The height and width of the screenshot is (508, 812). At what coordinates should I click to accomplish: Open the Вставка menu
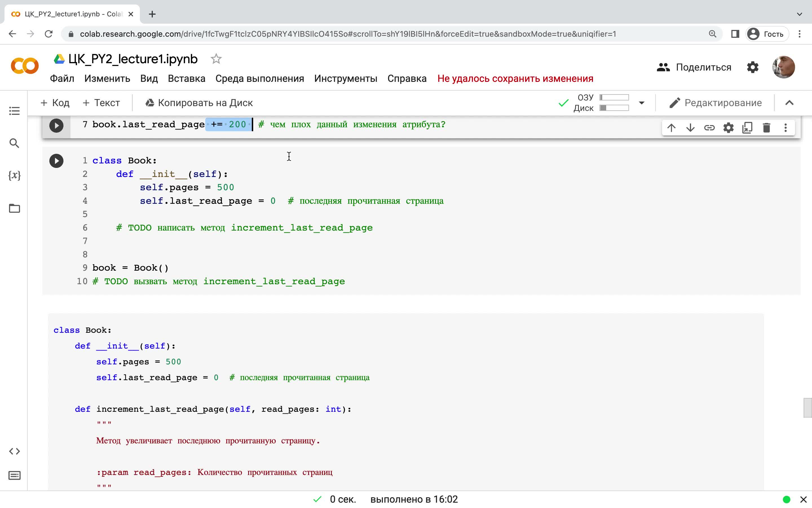click(187, 79)
